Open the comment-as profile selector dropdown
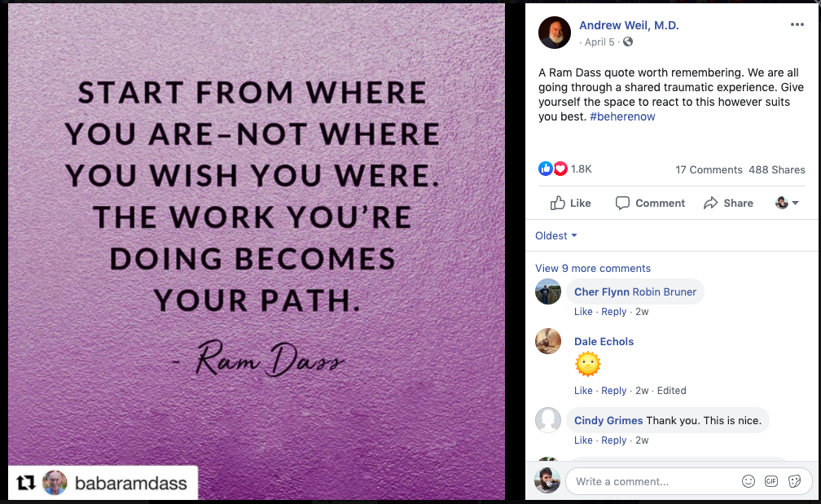The height and width of the screenshot is (504, 821). 787,203
